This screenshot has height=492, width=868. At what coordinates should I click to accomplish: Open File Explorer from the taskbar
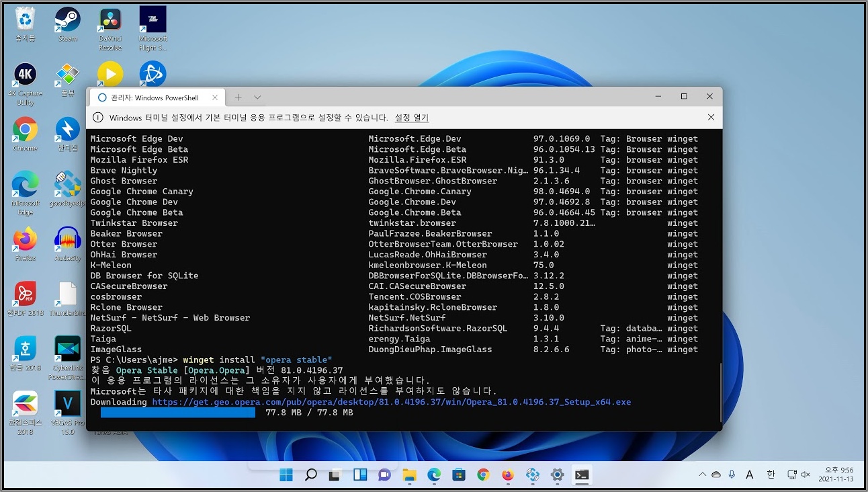pyautogui.click(x=409, y=475)
